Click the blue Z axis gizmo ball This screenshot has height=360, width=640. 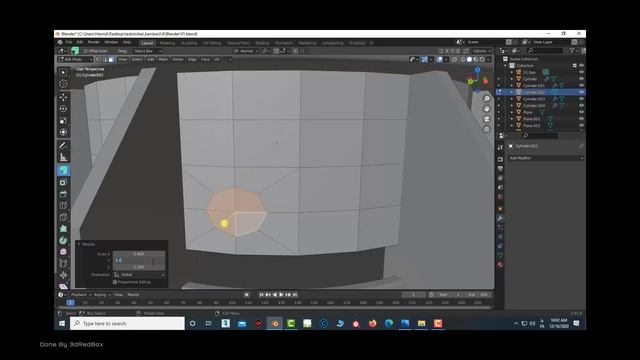pos(477,70)
